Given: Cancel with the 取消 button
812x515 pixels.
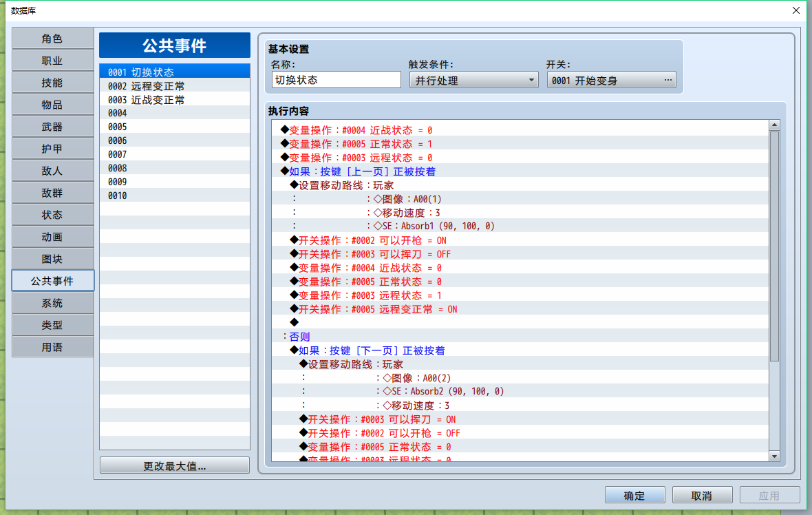Looking at the screenshot, I should (x=702, y=495).
